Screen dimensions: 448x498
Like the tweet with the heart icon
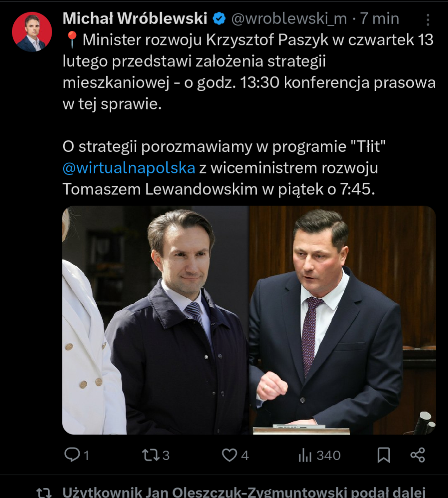pyautogui.click(x=229, y=455)
